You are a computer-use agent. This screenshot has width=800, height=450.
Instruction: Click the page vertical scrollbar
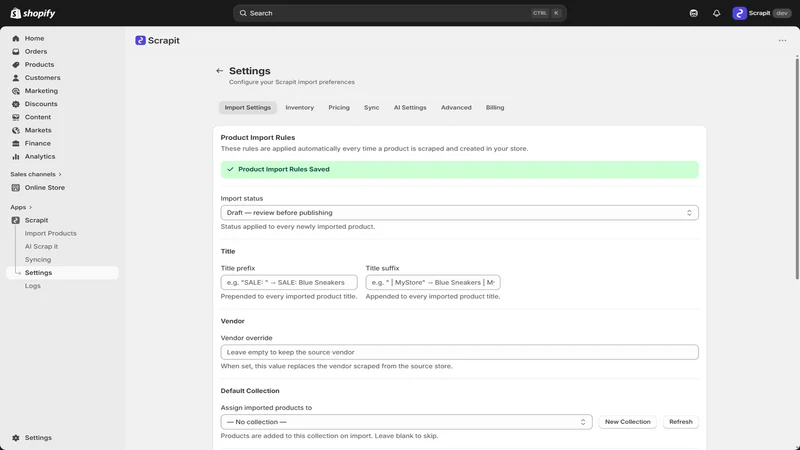click(x=797, y=168)
